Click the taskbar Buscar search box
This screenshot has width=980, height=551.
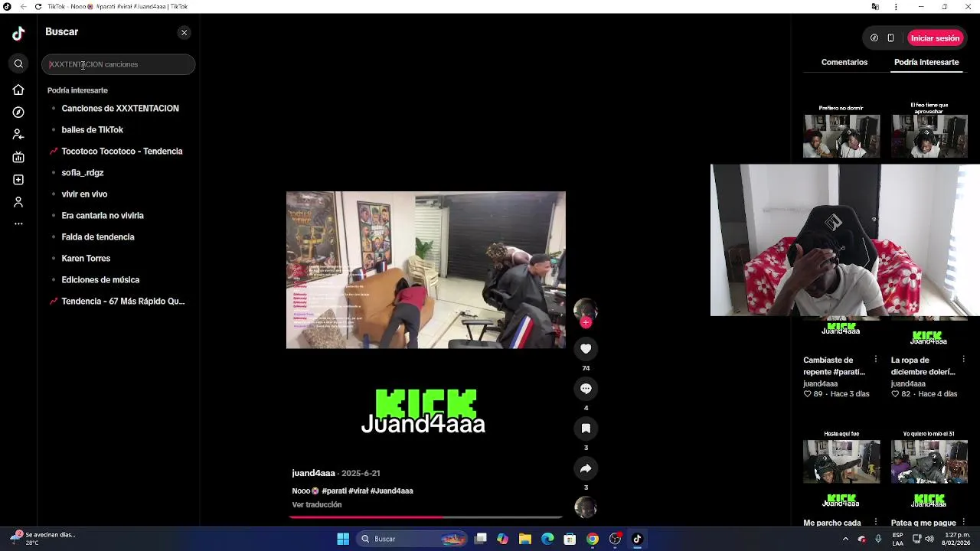coord(413,539)
